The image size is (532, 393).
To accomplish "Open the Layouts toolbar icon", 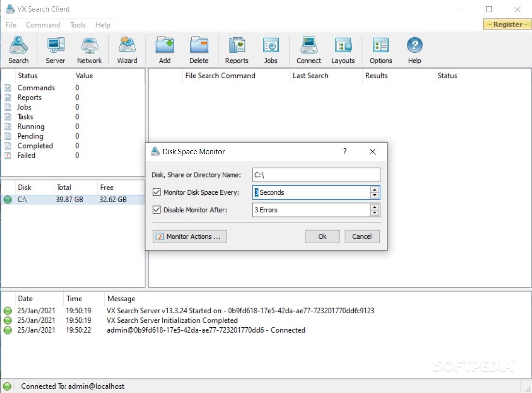I will coord(343,50).
